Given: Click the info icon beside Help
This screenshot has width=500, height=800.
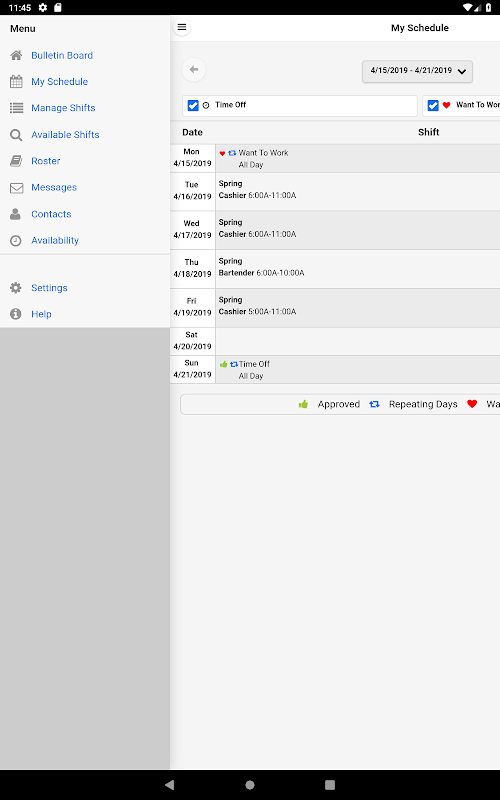Looking at the screenshot, I should tap(16, 314).
